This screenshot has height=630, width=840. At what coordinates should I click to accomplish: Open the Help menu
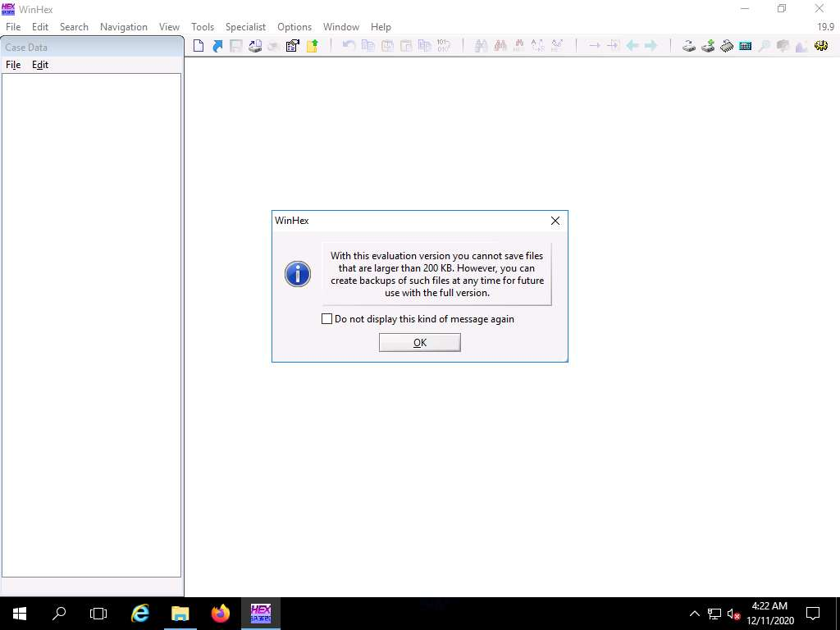[381, 27]
